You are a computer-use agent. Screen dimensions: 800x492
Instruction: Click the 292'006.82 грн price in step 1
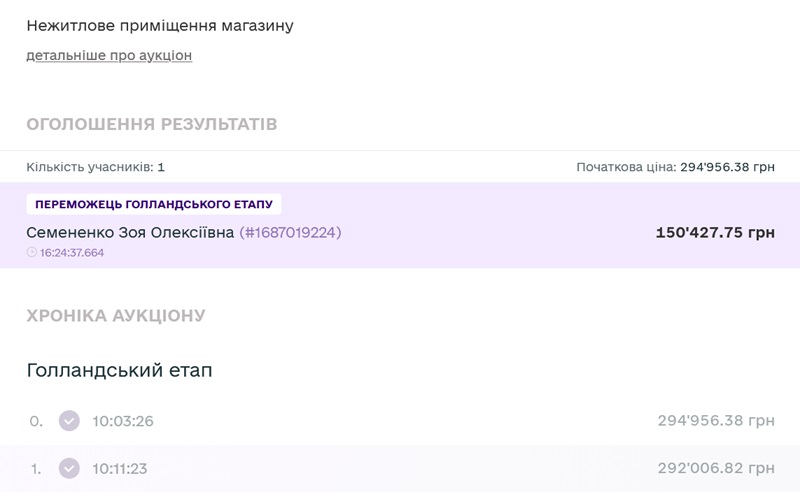[x=715, y=468]
